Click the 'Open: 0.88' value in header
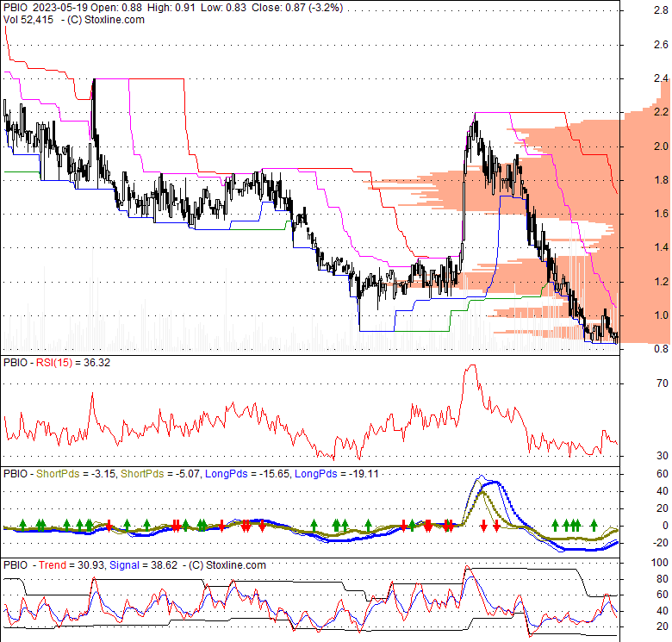672x642 pixels. [116, 8]
